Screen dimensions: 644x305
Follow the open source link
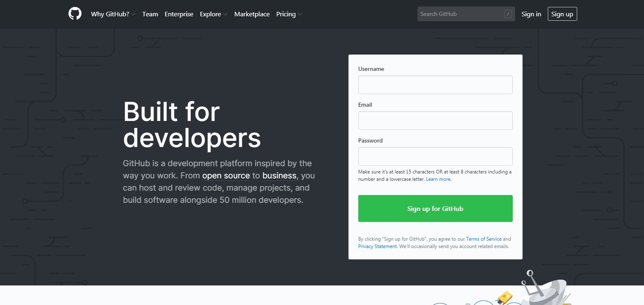(x=226, y=176)
